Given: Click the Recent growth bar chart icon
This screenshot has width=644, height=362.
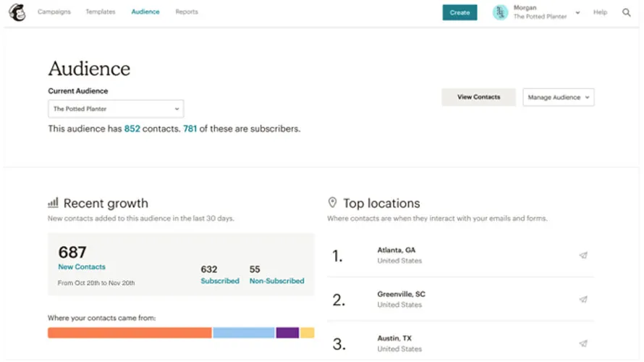Looking at the screenshot, I should [53, 203].
